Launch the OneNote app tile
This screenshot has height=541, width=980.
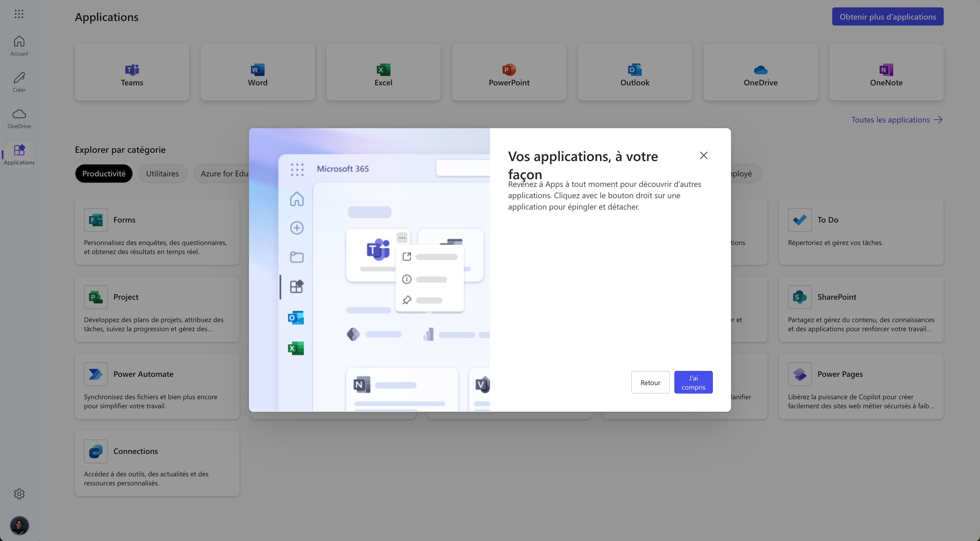coord(886,72)
